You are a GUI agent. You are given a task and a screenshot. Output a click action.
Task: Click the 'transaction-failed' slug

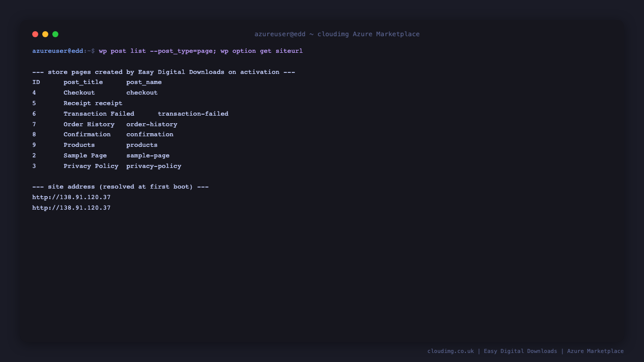[x=193, y=114]
